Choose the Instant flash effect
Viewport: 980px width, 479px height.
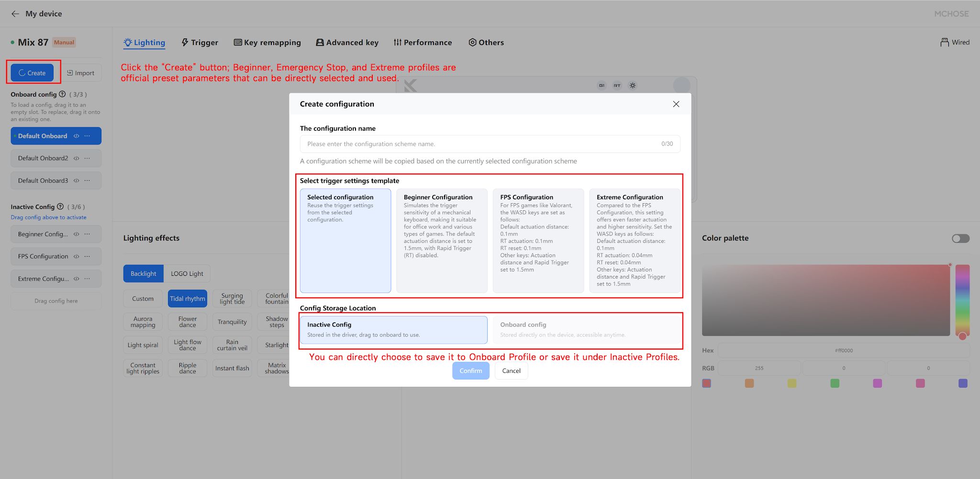(x=232, y=368)
